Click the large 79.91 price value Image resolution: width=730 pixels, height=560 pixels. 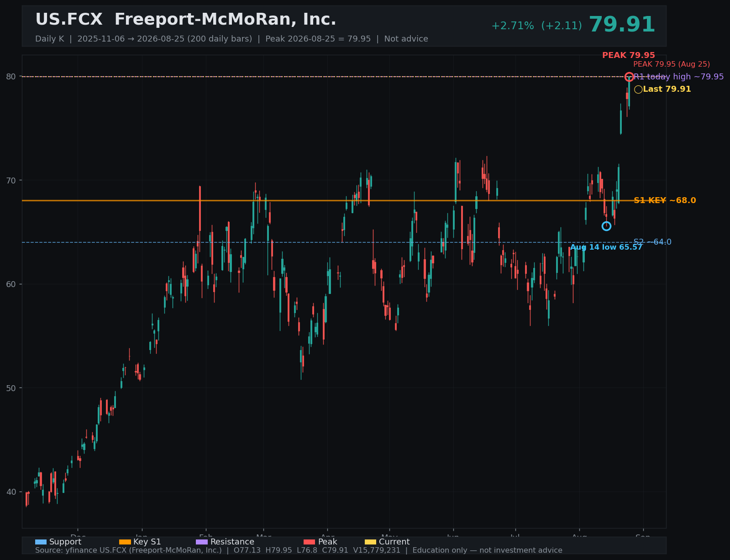(622, 25)
